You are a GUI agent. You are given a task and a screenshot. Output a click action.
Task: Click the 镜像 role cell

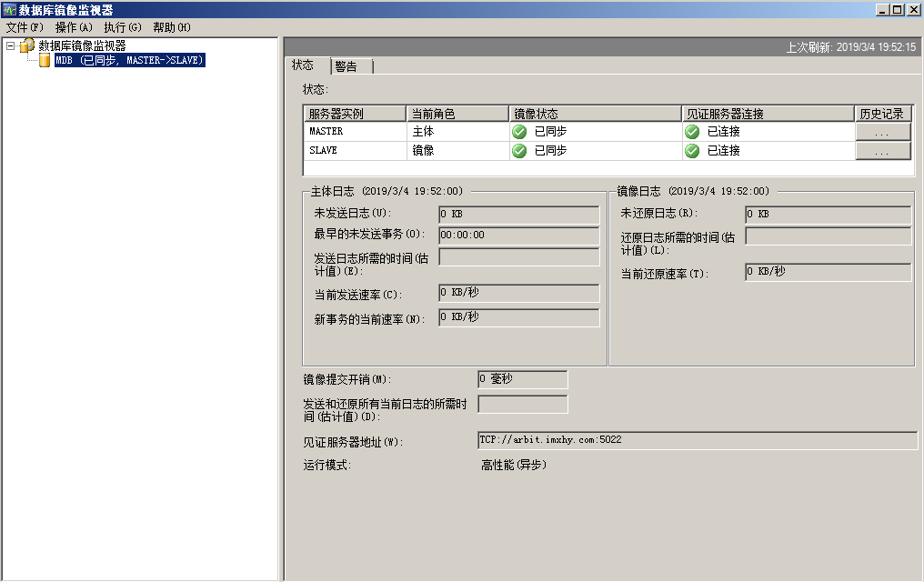pos(457,151)
